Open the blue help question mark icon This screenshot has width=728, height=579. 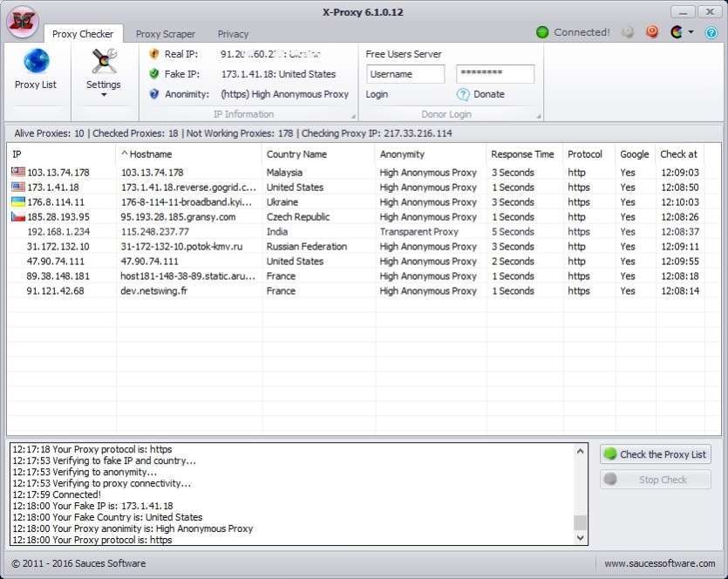pyautogui.click(x=711, y=32)
